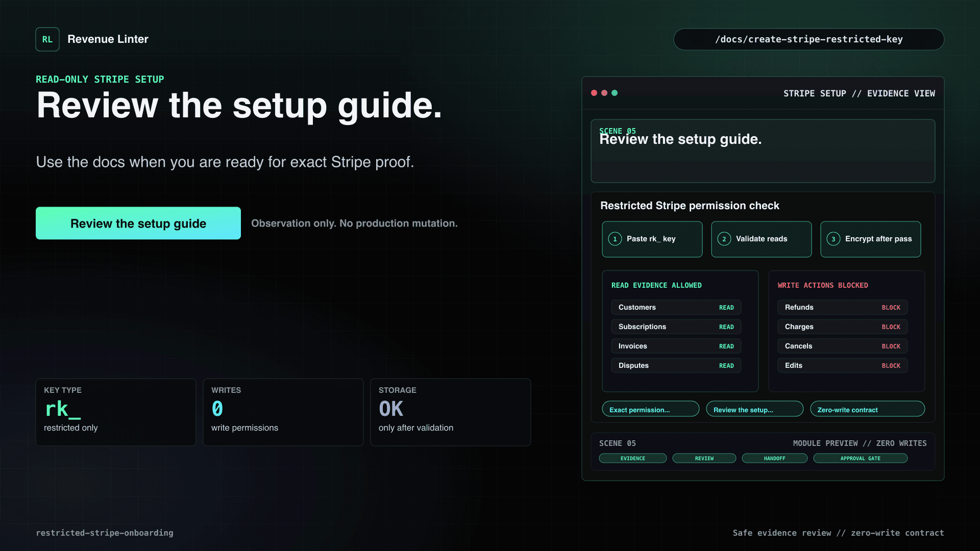Click the Disputes READ row
Viewport: 980px width, 551px height.
[676, 365]
